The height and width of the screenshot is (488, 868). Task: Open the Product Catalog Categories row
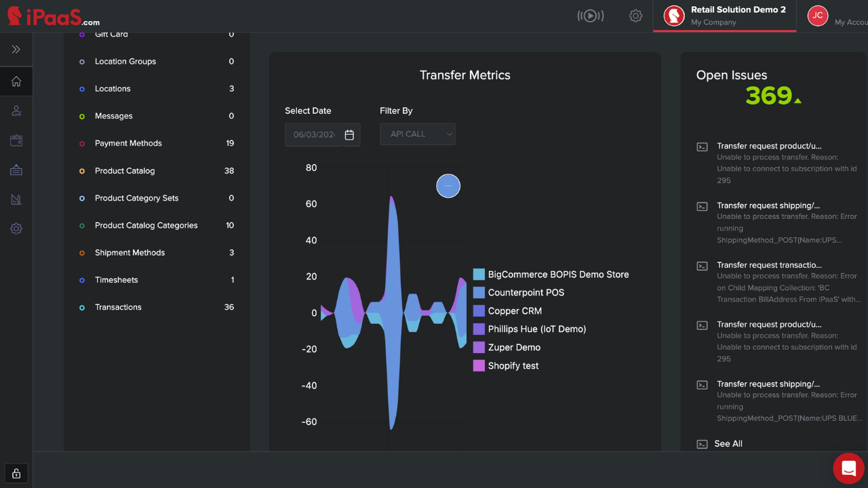point(157,225)
